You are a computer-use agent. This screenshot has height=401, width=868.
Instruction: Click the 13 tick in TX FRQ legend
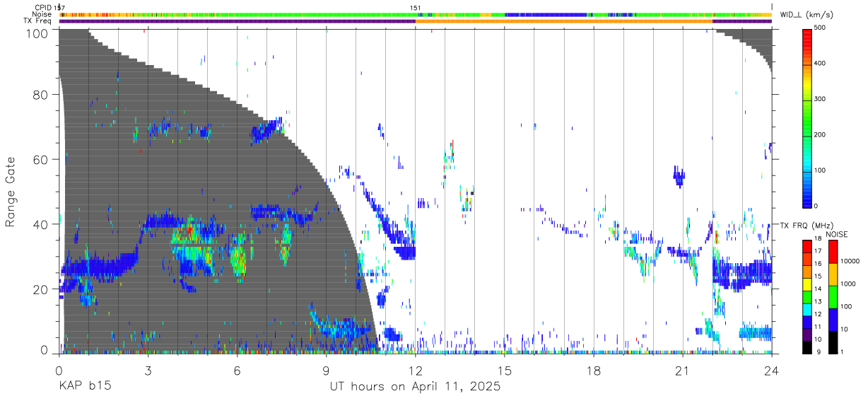pos(819,302)
